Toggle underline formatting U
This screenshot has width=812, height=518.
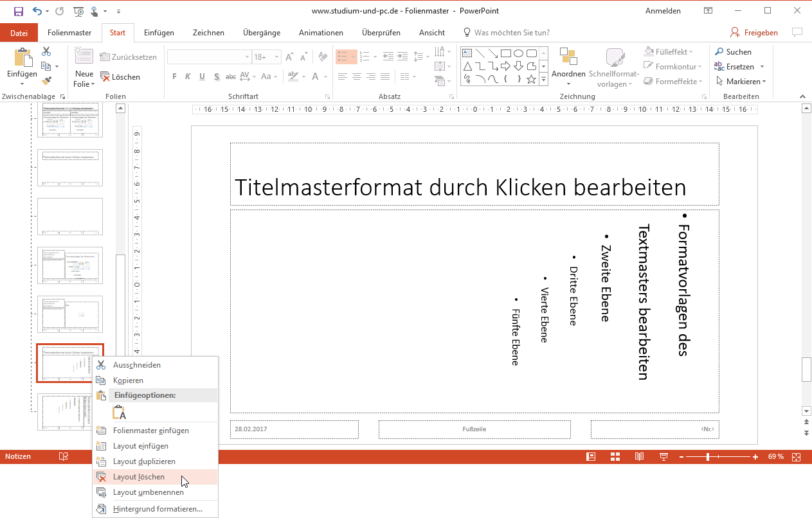(x=202, y=76)
